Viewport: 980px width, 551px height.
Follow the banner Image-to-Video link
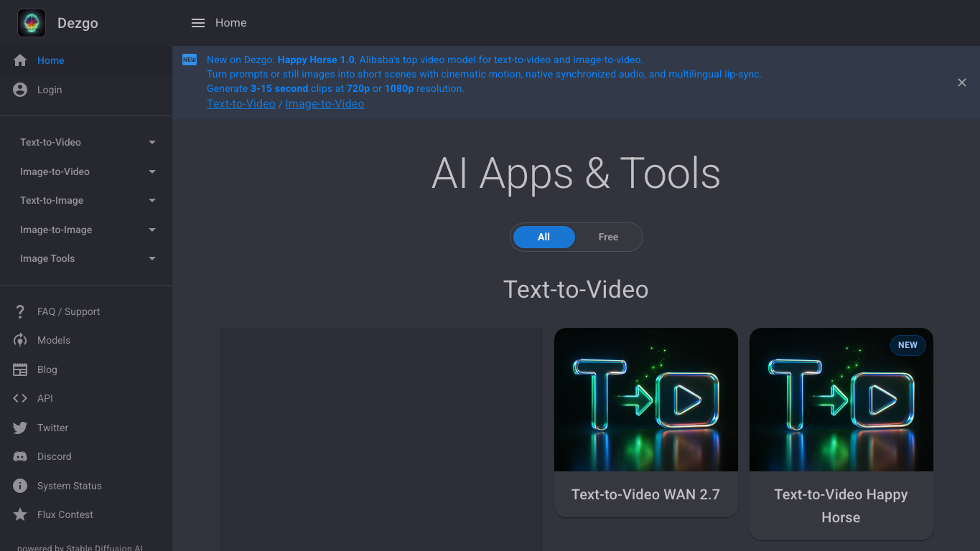click(x=325, y=103)
